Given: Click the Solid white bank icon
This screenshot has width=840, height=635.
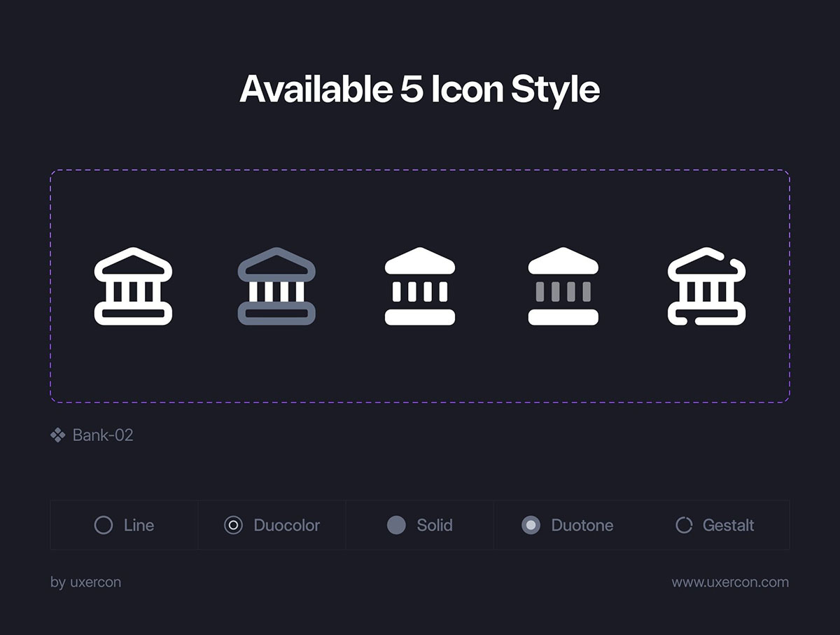Looking at the screenshot, I should tap(420, 286).
